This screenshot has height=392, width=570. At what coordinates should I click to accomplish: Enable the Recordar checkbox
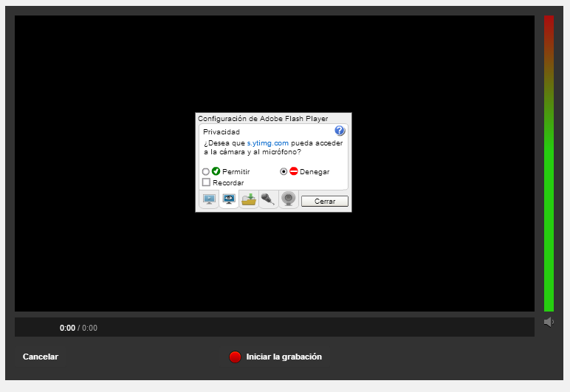click(206, 182)
